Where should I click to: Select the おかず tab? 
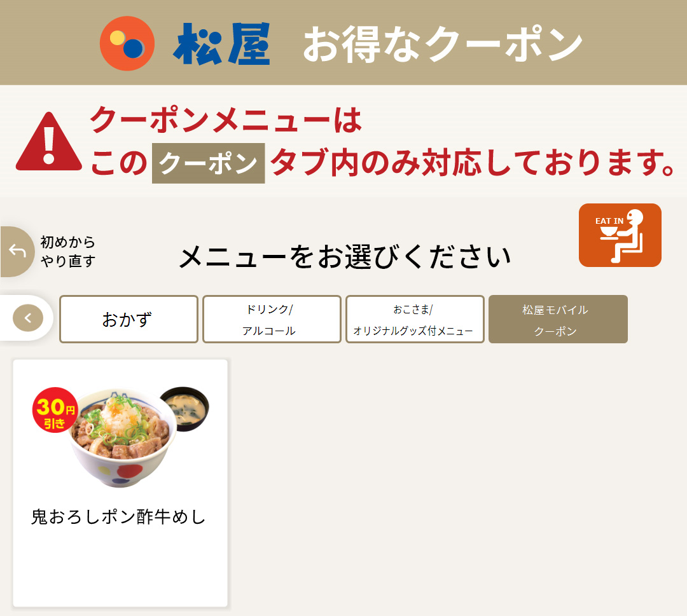click(128, 319)
